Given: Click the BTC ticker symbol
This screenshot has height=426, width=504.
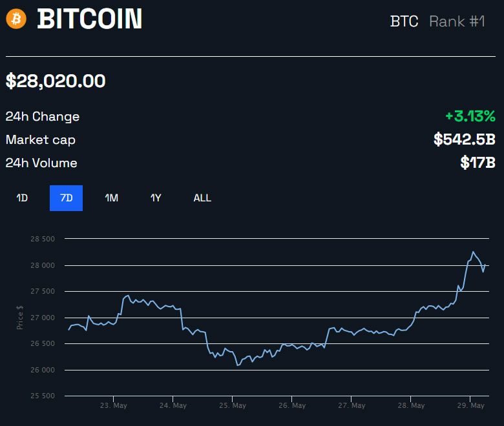Looking at the screenshot, I should pos(404,21).
